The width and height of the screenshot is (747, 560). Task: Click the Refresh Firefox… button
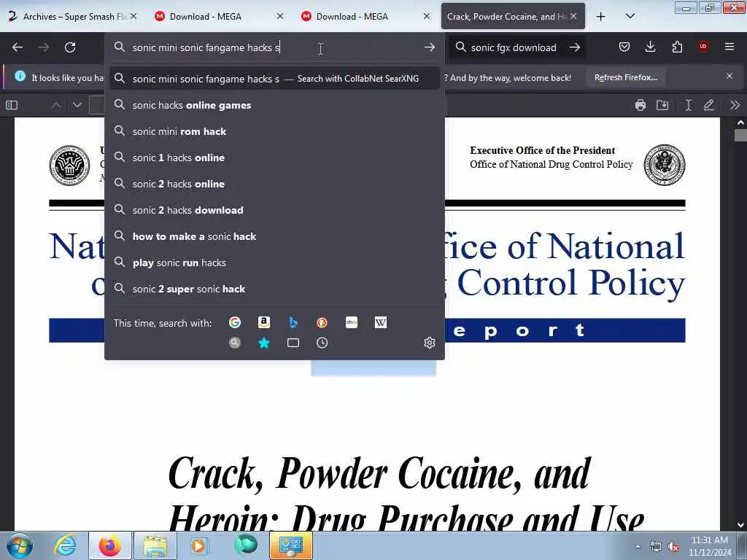625,77
